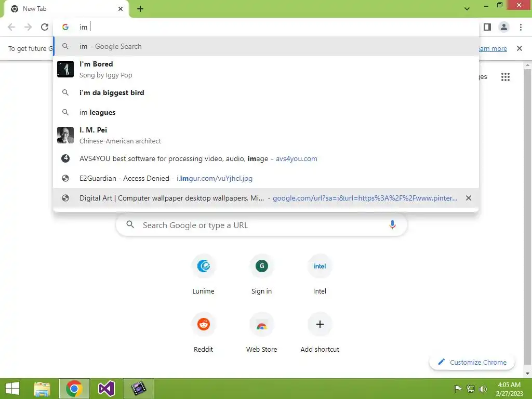
Task: Open the Learn more link
Action: [x=492, y=48]
